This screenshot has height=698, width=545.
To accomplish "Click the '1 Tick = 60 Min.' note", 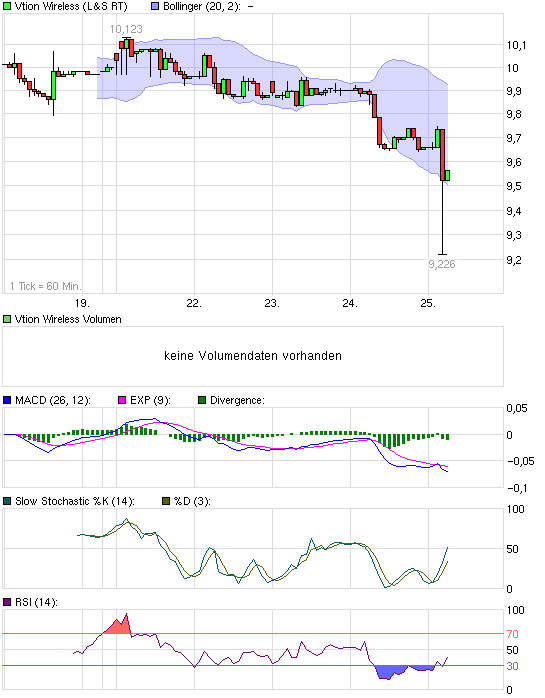I will (x=46, y=286).
